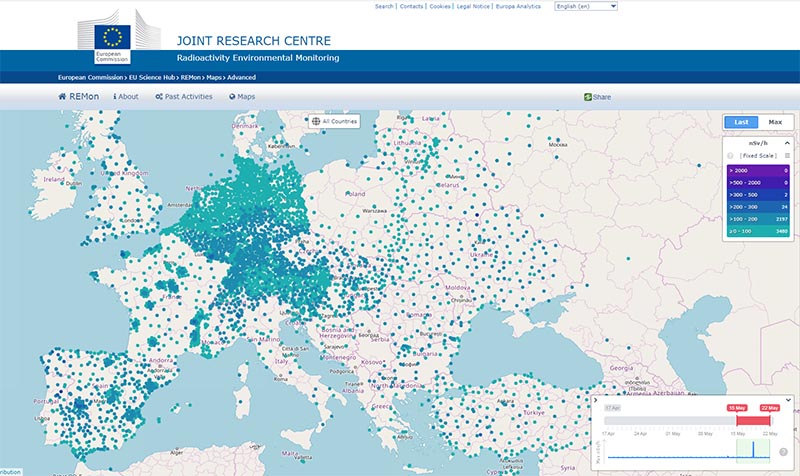
Task: Click the European Commission logo
Action: coord(118,37)
